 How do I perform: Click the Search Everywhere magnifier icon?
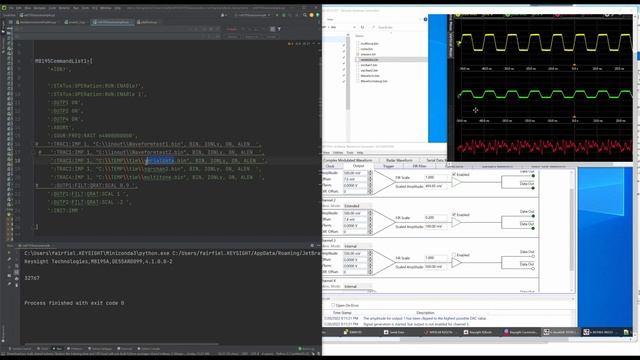click(x=304, y=15)
